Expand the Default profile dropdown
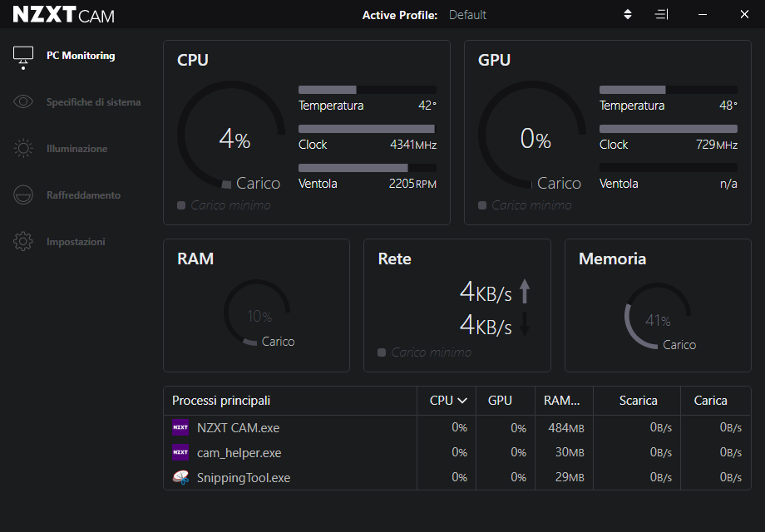The height and width of the screenshot is (532, 765). point(468,15)
